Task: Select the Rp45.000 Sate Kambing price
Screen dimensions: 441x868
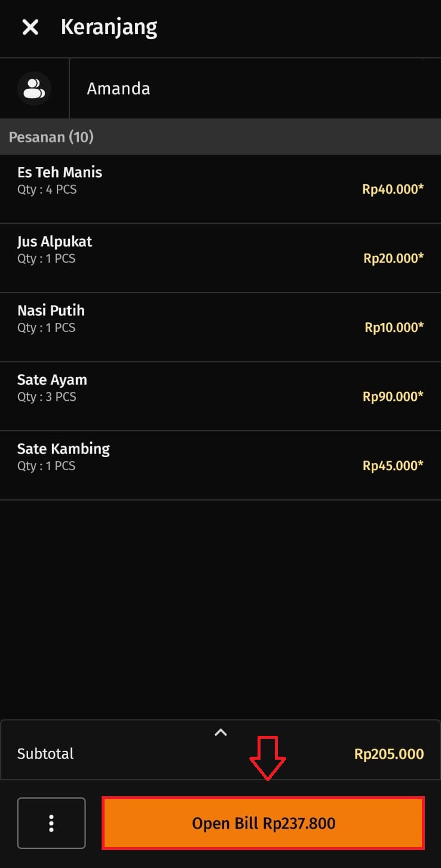Action: pyautogui.click(x=393, y=465)
